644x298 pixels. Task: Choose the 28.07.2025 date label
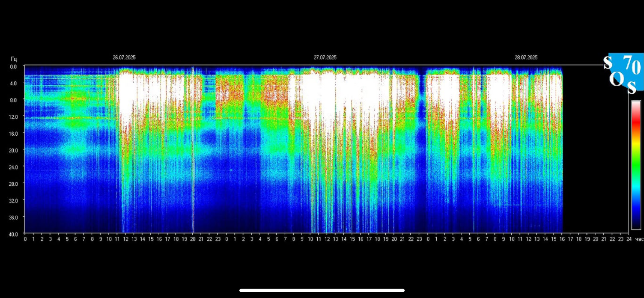point(526,58)
